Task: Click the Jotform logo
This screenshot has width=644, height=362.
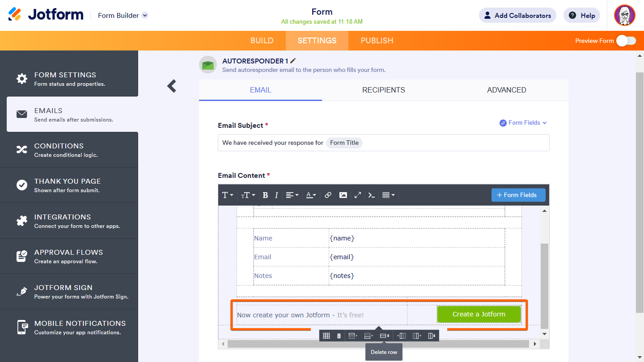Action: (x=46, y=15)
